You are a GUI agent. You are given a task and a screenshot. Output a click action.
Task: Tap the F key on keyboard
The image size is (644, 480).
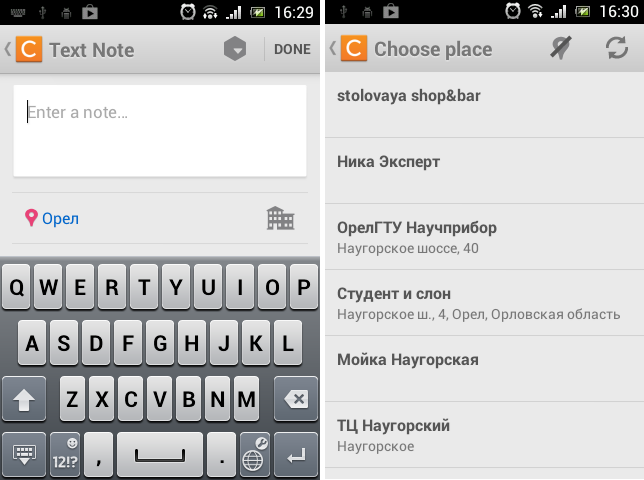coord(128,343)
